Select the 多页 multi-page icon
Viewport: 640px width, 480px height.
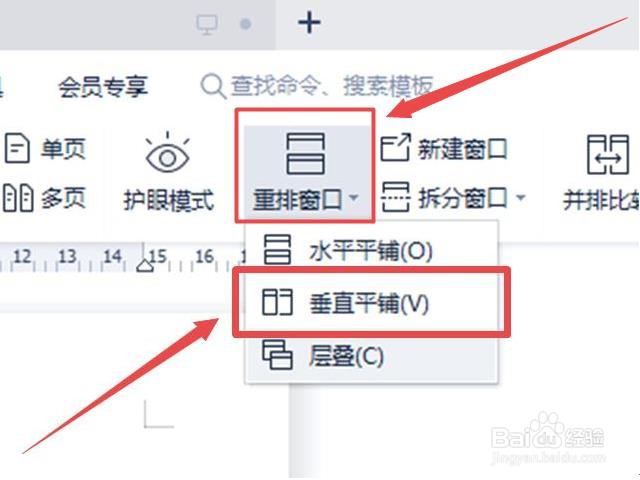pyautogui.click(x=18, y=198)
